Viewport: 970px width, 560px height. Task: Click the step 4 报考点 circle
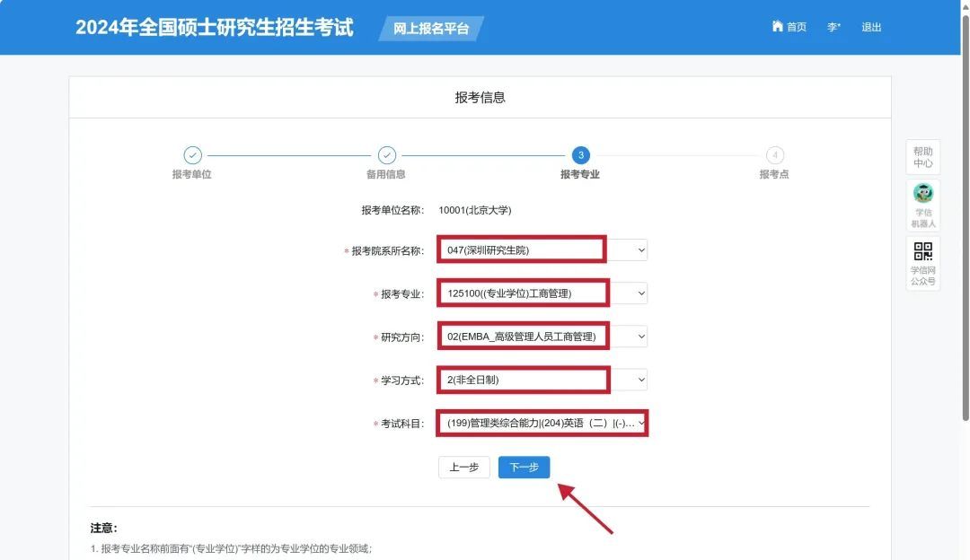[774, 155]
